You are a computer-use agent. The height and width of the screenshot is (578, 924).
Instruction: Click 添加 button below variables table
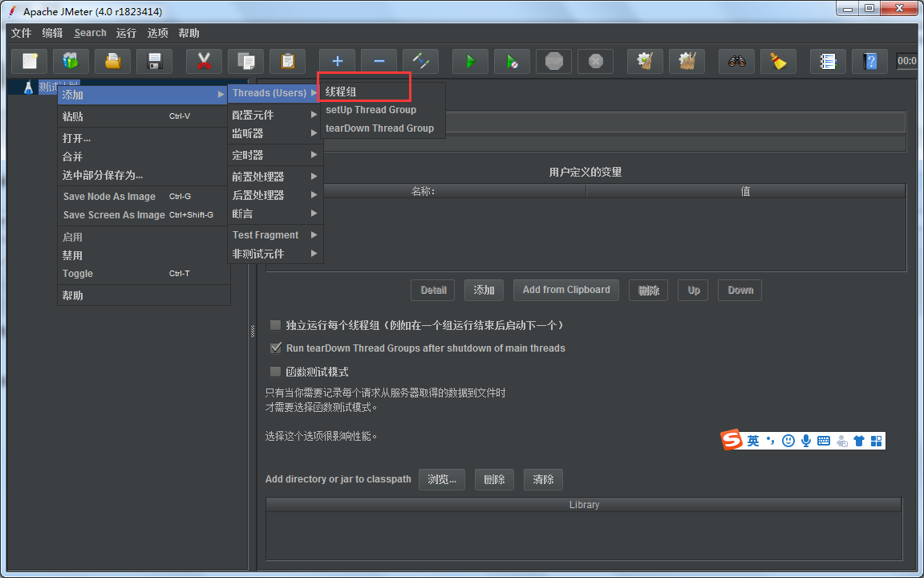pos(484,290)
